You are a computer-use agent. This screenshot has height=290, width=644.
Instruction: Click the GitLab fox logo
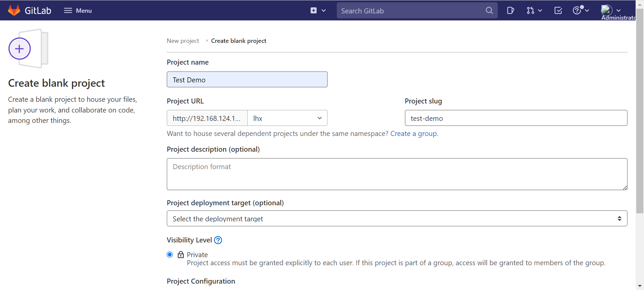pos(14,10)
